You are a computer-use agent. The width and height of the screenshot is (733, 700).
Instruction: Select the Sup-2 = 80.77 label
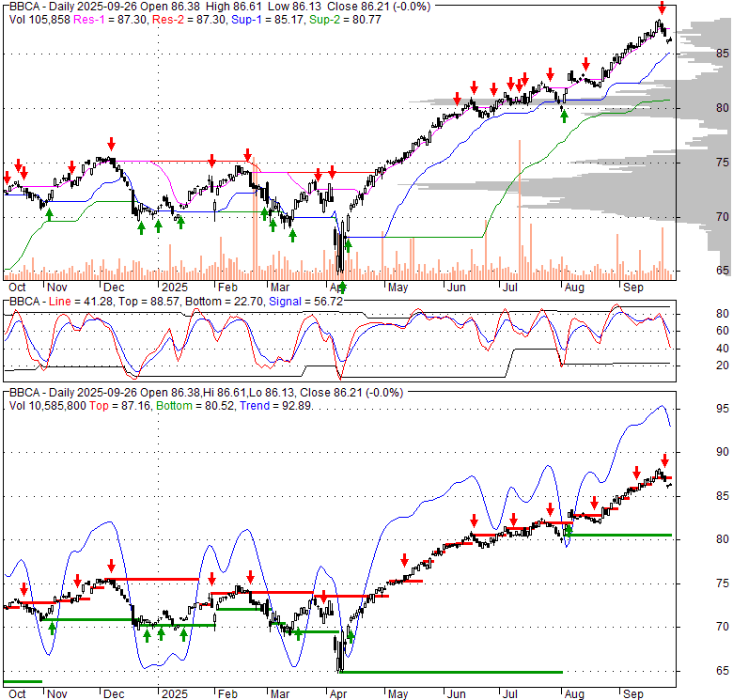tap(345, 20)
